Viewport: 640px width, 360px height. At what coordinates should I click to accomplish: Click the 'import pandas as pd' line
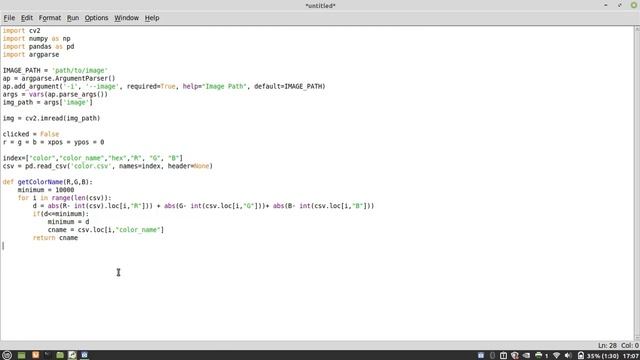(x=38, y=47)
